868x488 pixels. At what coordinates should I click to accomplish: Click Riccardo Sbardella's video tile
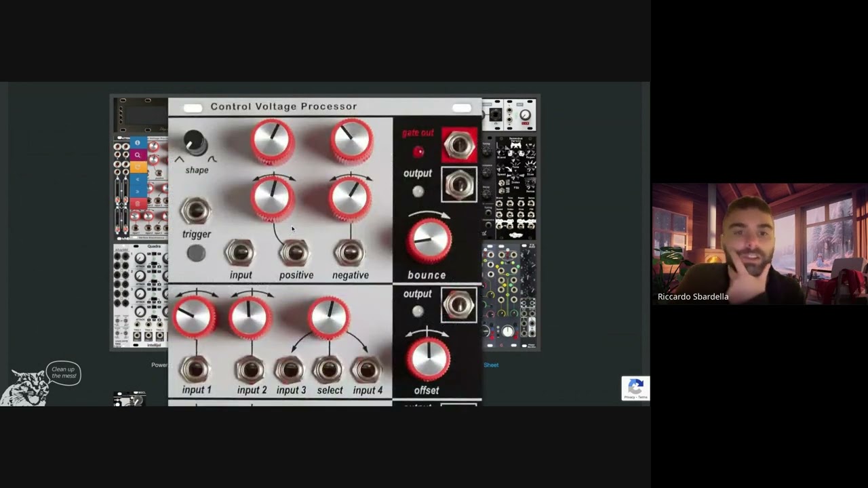click(759, 243)
